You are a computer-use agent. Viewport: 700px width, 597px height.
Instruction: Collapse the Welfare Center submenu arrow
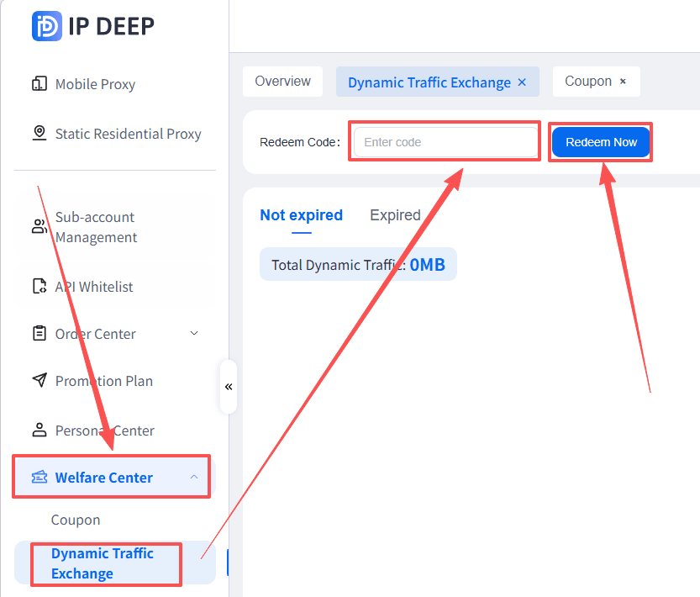(194, 477)
